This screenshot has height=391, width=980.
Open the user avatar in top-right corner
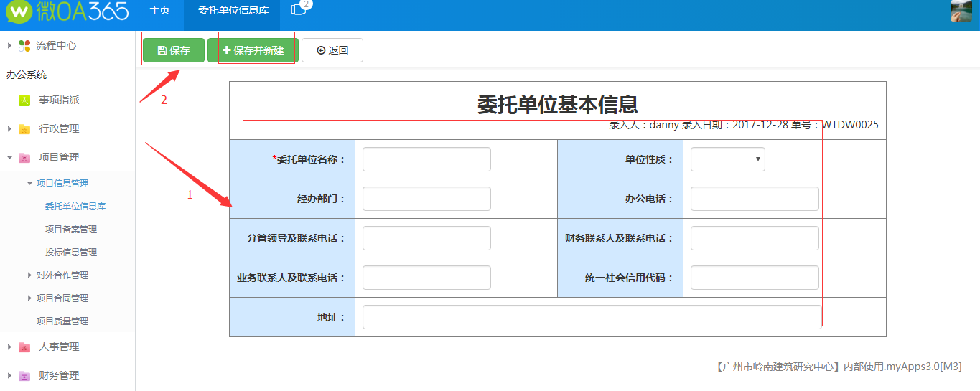pyautogui.click(x=961, y=11)
